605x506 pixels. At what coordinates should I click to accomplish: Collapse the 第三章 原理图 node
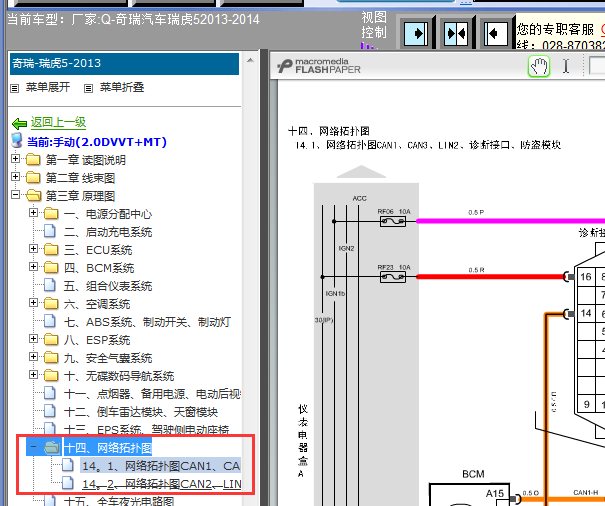15,195
